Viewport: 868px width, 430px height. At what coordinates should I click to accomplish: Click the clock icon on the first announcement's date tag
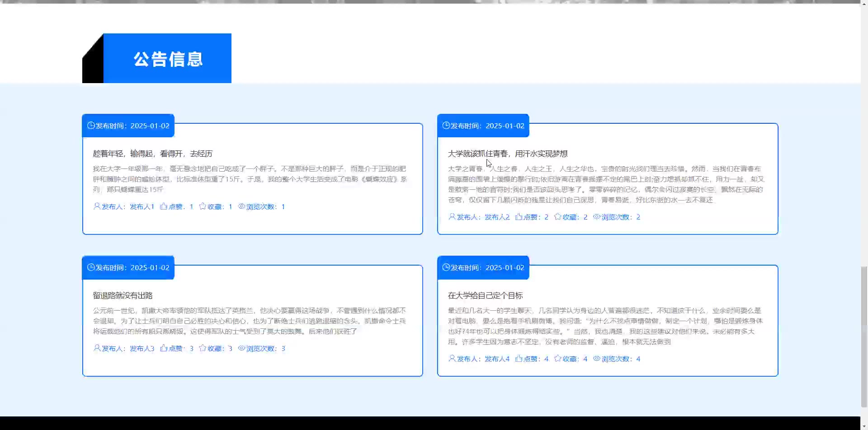(x=91, y=126)
